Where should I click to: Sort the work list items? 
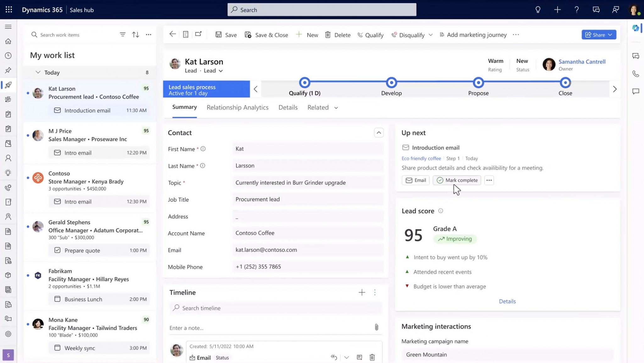tap(136, 35)
